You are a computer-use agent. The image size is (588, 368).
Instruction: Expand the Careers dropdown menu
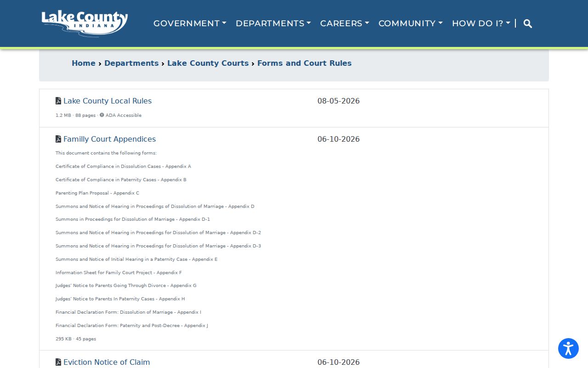pos(345,23)
